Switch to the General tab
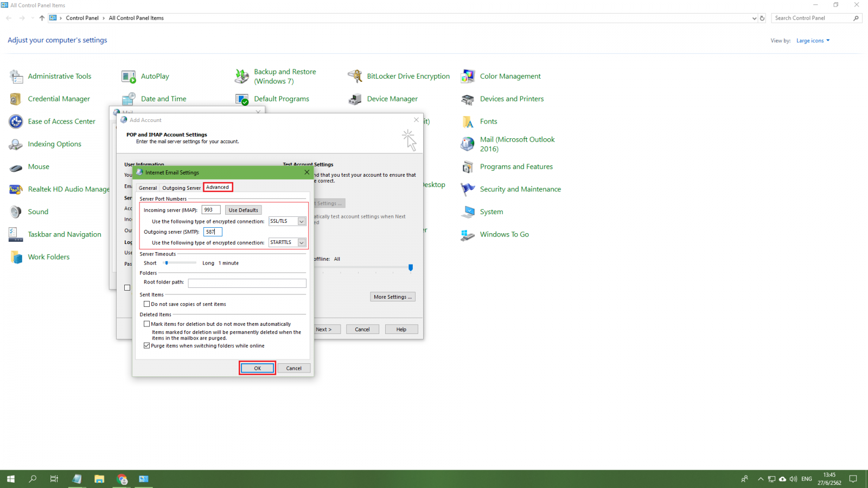 (x=148, y=188)
